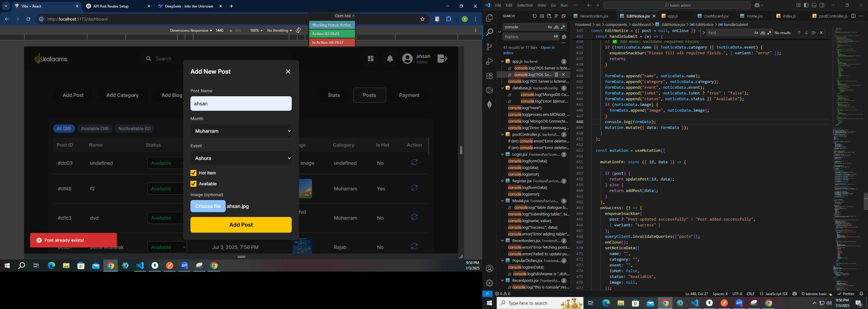Screen dimensions: 868x309
Task: Toggle Match Whole Word in search input
Action: pyautogui.click(x=556, y=27)
